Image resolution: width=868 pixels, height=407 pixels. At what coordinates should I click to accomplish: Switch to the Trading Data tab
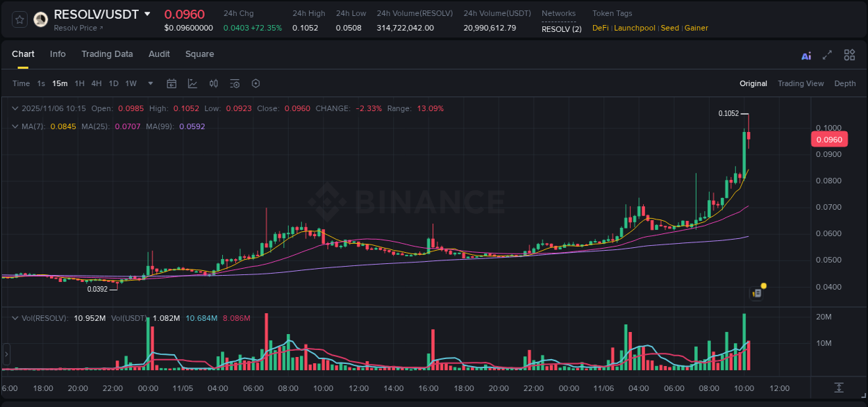107,53
